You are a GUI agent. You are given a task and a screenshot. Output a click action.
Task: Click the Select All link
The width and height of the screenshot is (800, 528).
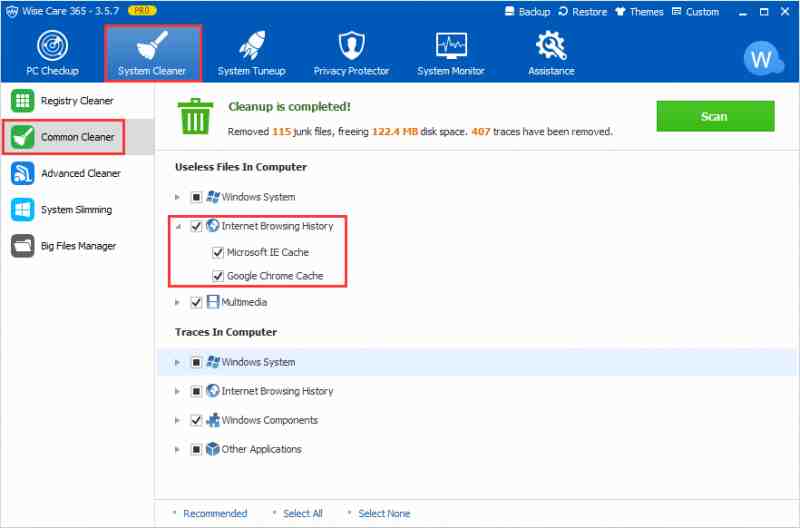pos(302,514)
